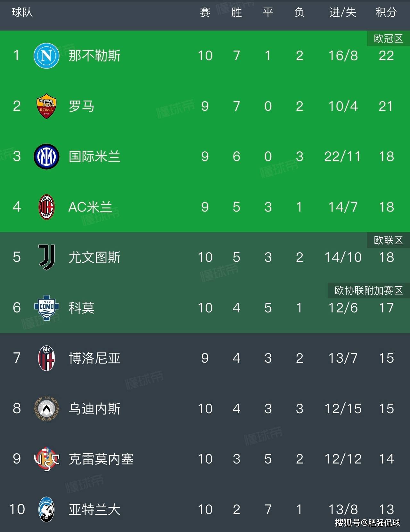Tap the Inter Milan club logo

coord(46,157)
